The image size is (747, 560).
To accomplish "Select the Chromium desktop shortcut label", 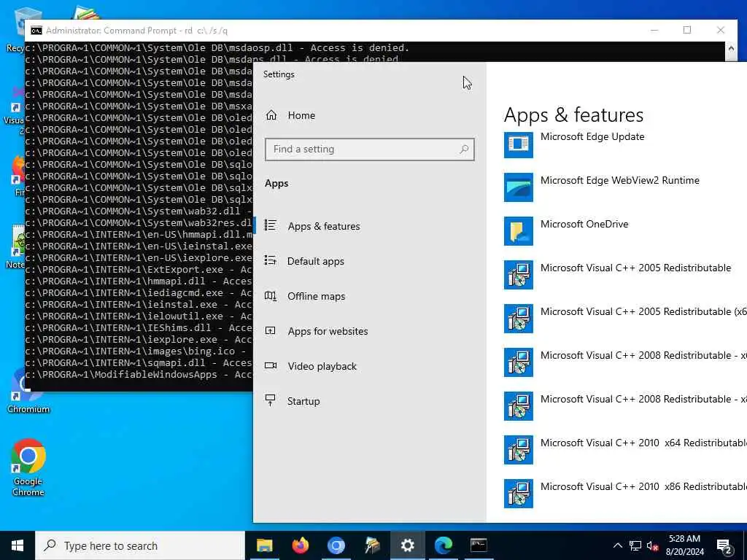I will 28,409.
